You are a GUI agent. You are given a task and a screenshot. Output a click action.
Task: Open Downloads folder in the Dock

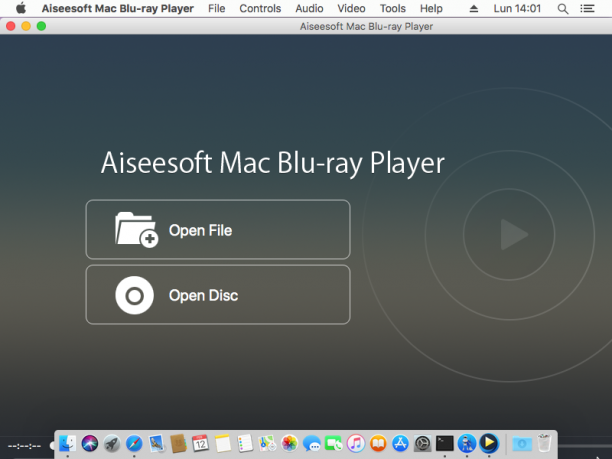coord(522,443)
